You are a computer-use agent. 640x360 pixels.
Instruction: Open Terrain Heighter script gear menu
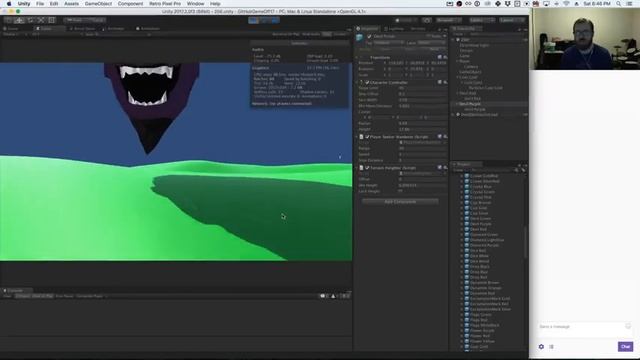(x=445, y=167)
